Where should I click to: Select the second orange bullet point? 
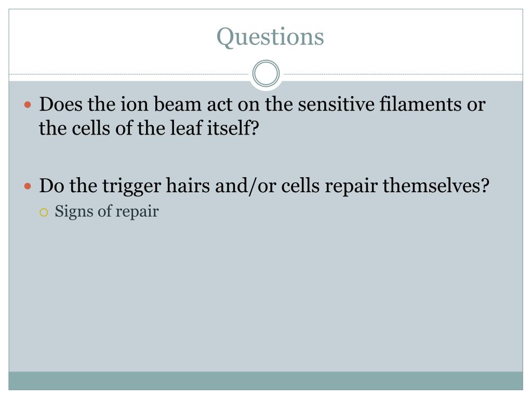(28, 186)
